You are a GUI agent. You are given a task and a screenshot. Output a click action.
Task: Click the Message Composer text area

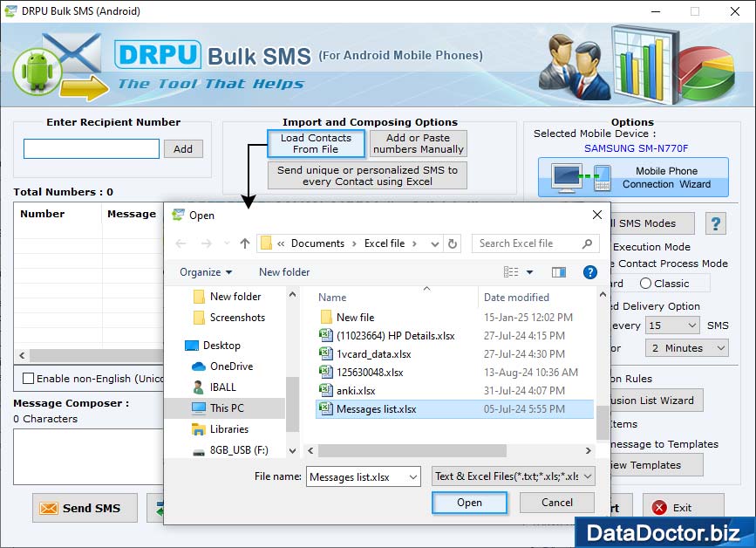tap(89, 456)
